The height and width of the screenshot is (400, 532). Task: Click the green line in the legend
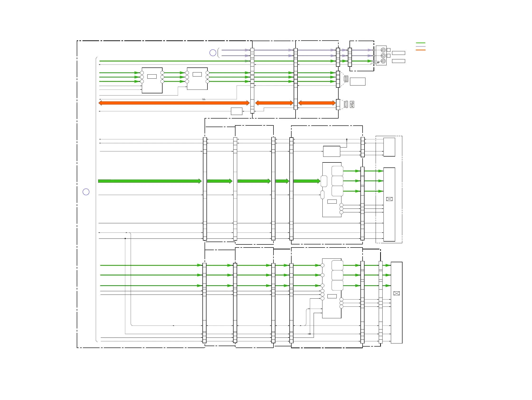pyautogui.click(x=421, y=43)
